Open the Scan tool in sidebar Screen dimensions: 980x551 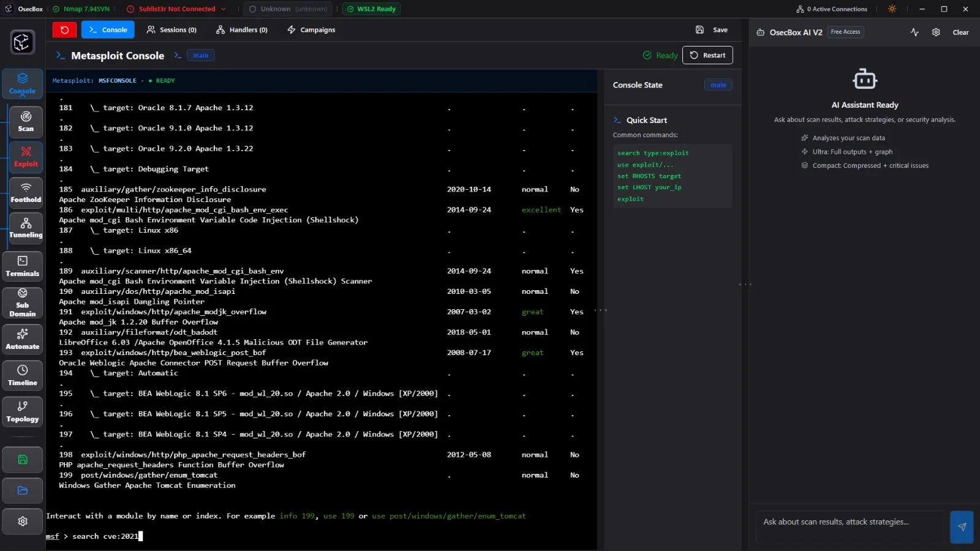click(x=26, y=122)
